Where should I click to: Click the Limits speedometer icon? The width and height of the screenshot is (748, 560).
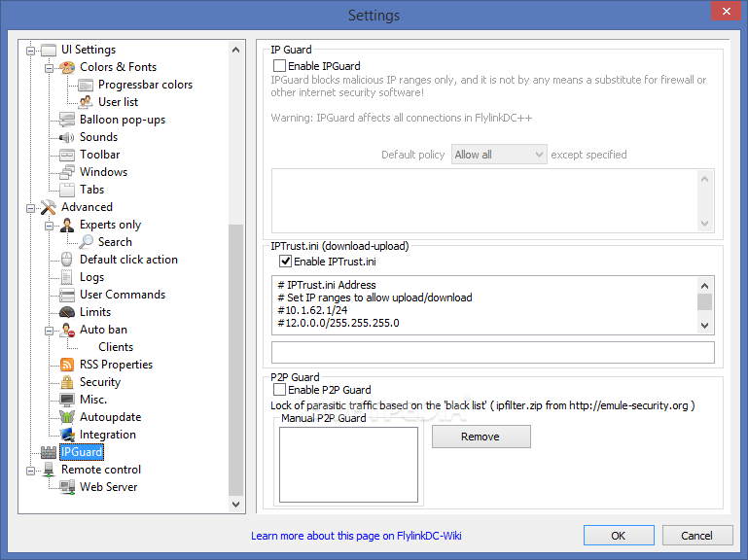pyautogui.click(x=67, y=312)
